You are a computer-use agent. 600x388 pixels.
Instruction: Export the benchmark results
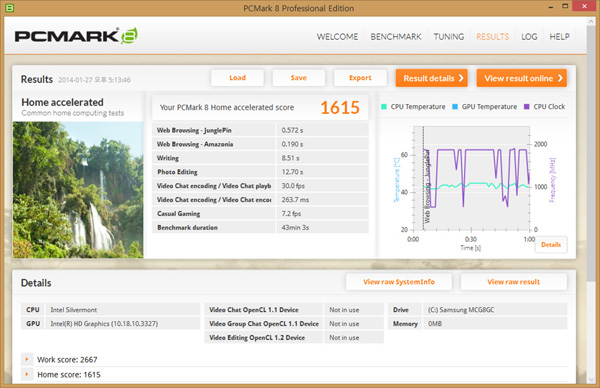click(360, 78)
